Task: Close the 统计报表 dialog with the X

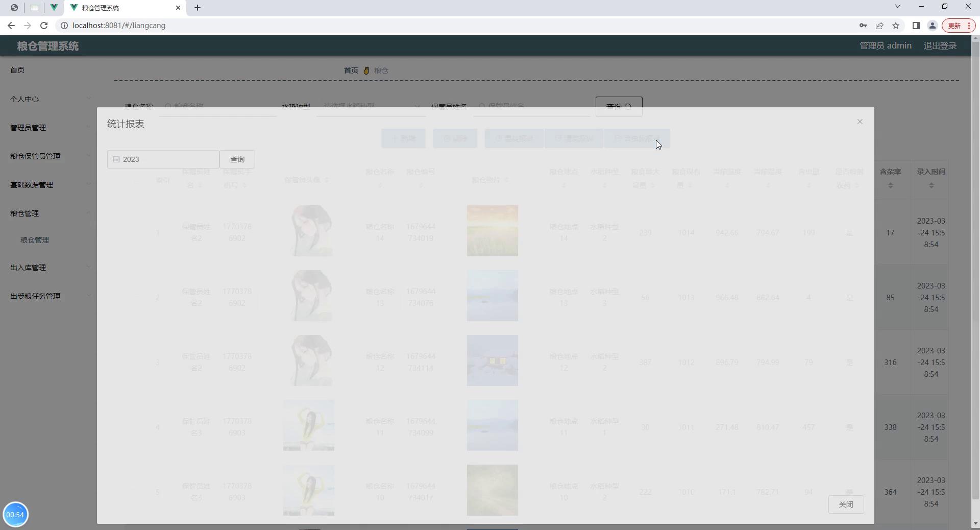Action: (x=860, y=122)
